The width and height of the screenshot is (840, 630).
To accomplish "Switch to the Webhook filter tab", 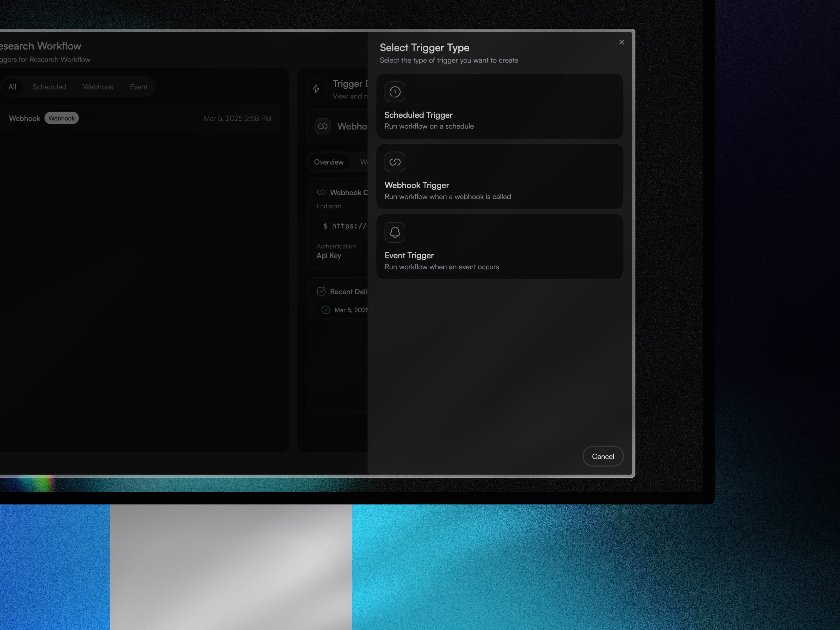I will [98, 87].
